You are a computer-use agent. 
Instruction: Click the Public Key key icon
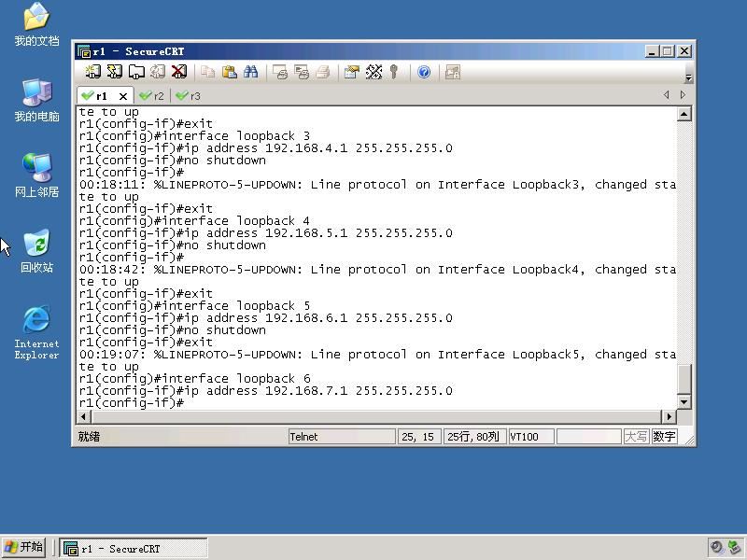click(x=393, y=72)
